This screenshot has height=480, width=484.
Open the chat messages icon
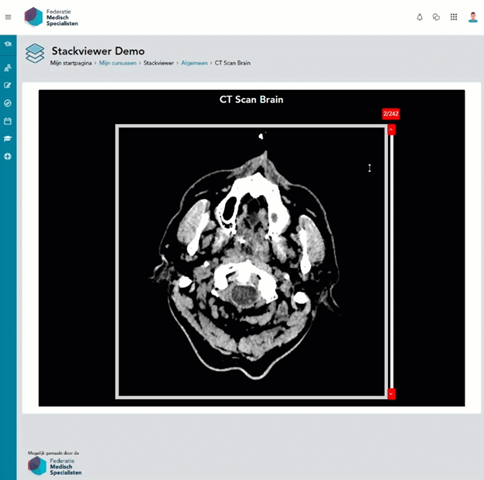[436, 17]
